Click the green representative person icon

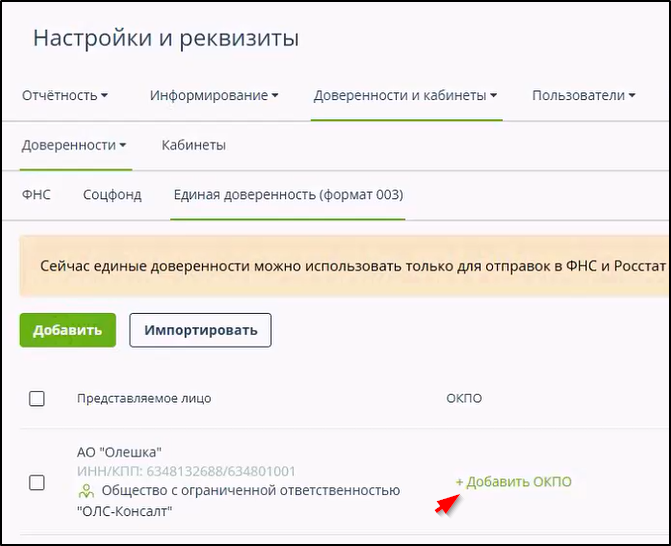coord(86,491)
